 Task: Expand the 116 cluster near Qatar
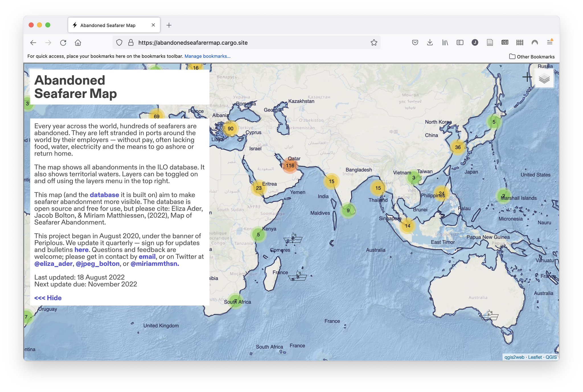tap(290, 166)
